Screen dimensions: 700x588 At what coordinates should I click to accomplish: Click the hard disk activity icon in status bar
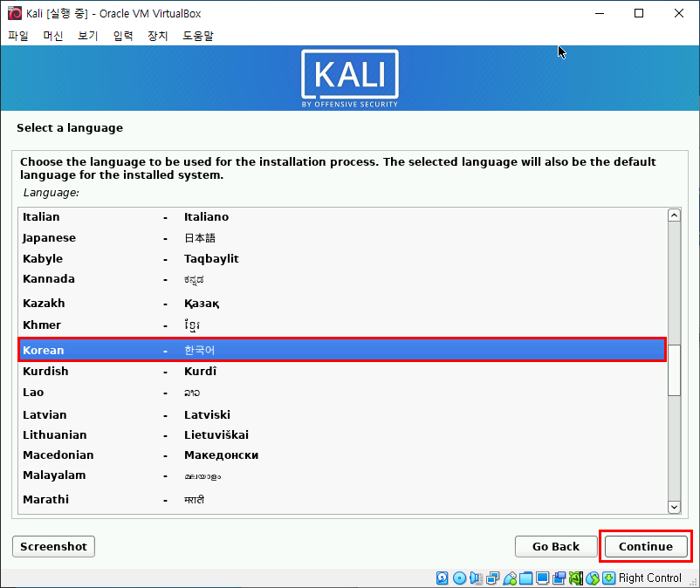point(442,578)
